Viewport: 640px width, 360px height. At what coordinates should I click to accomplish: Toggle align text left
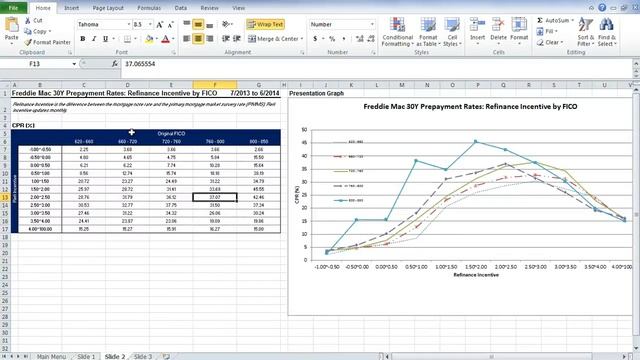tap(187, 39)
